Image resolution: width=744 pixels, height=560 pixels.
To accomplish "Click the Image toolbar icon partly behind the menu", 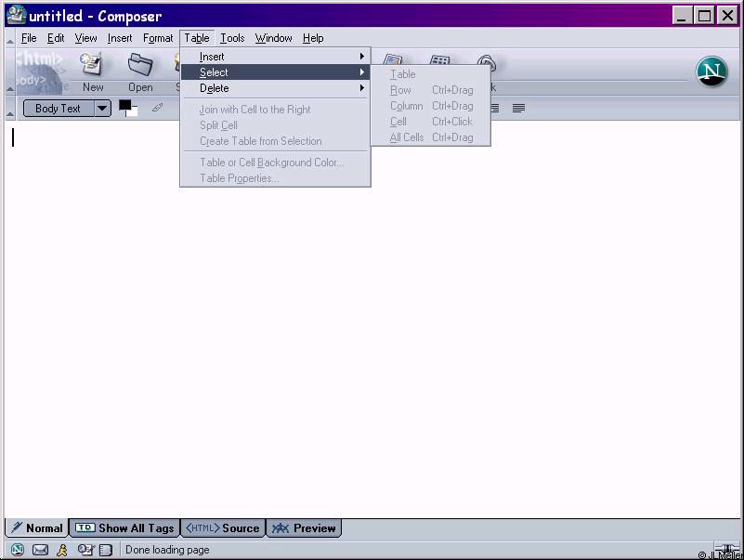I will coord(393,59).
